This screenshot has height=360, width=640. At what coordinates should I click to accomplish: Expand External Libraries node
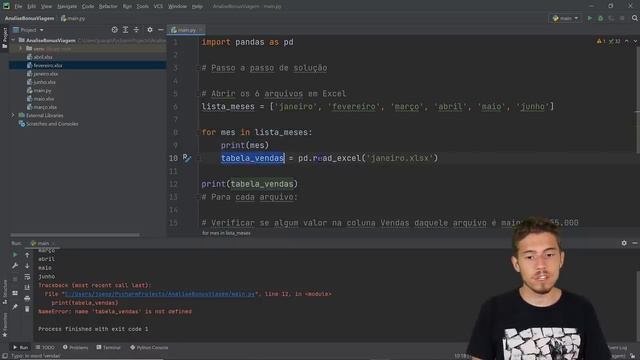pyautogui.click(x=13, y=116)
